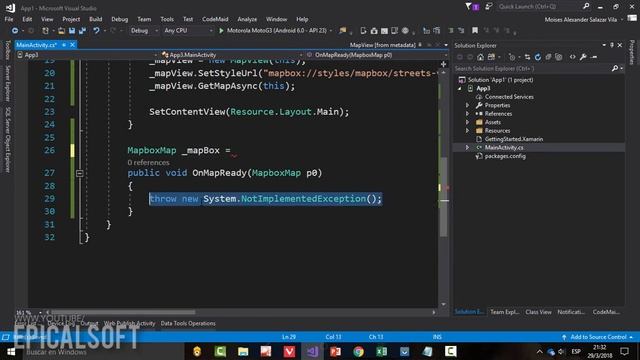640x360 pixels.
Task: Open the File menu
Action: point(9,19)
